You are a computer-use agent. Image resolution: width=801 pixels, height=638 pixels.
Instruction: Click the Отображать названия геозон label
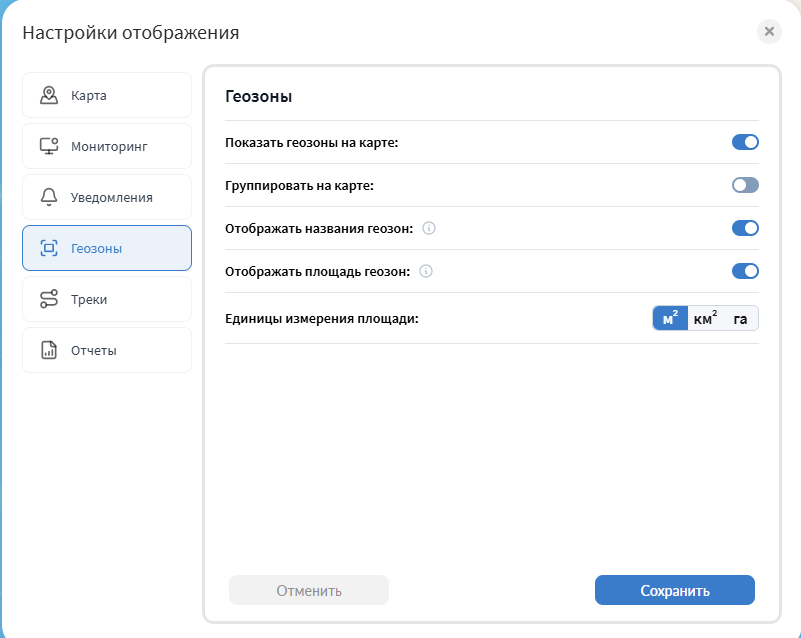click(x=319, y=228)
